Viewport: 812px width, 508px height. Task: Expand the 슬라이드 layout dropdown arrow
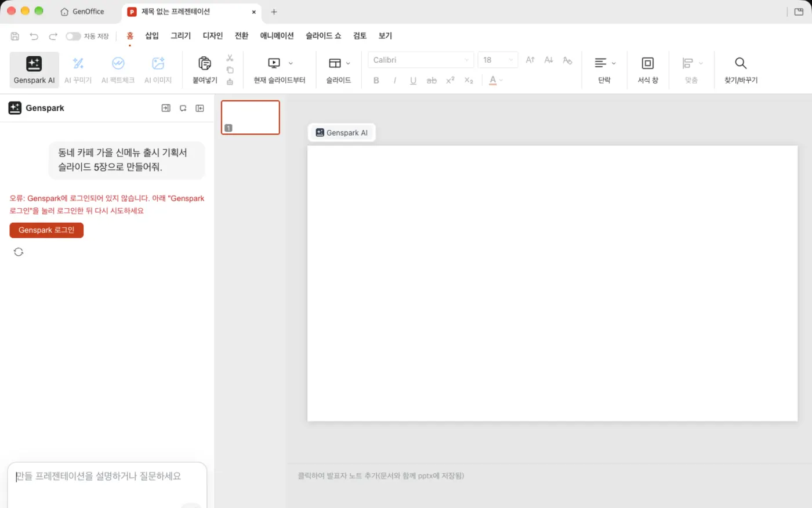[x=348, y=63]
